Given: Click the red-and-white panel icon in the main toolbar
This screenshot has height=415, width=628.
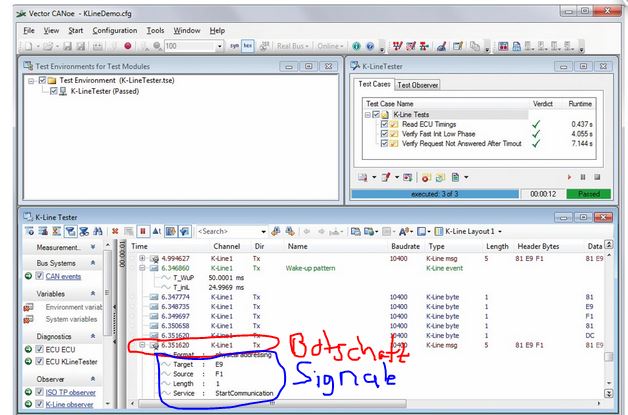Looking at the screenshot, I should coord(503,46).
